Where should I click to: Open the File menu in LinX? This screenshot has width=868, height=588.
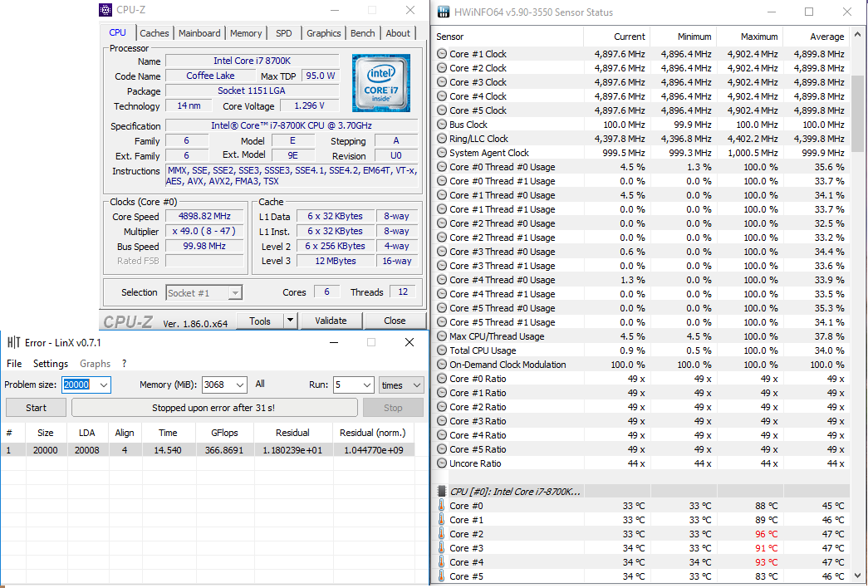tap(14, 364)
